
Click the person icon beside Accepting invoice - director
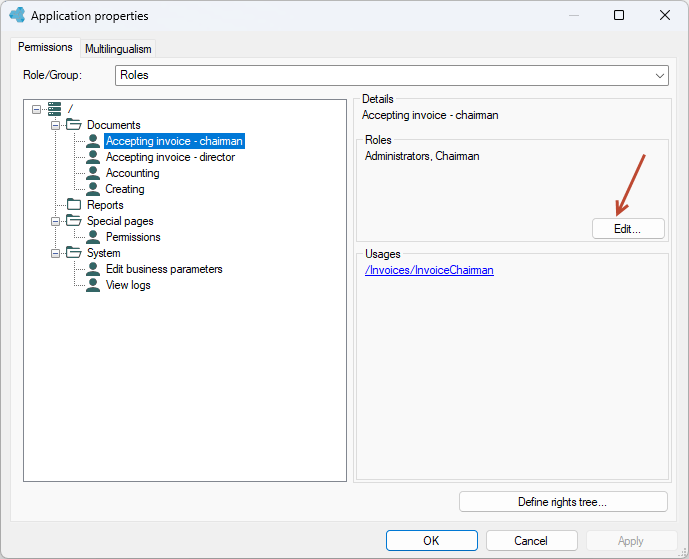click(x=93, y=157)
